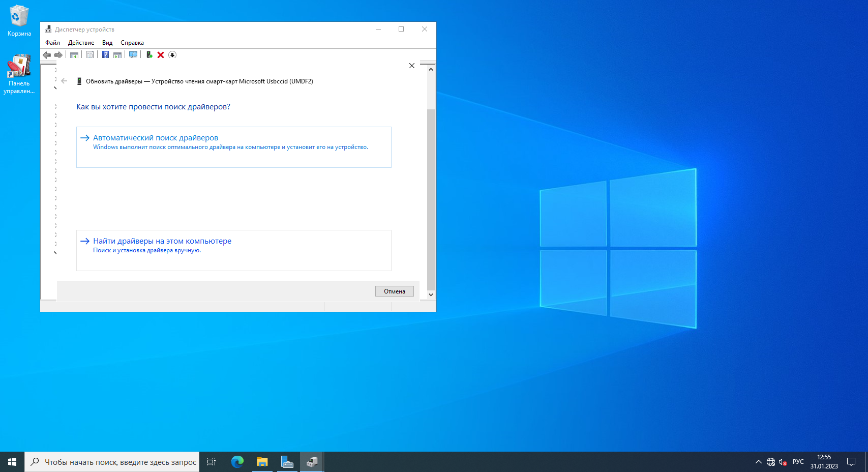The height and width of the screenshot is (472, 868).
Task: Open the notification center icon
Action: pos(851,462)
